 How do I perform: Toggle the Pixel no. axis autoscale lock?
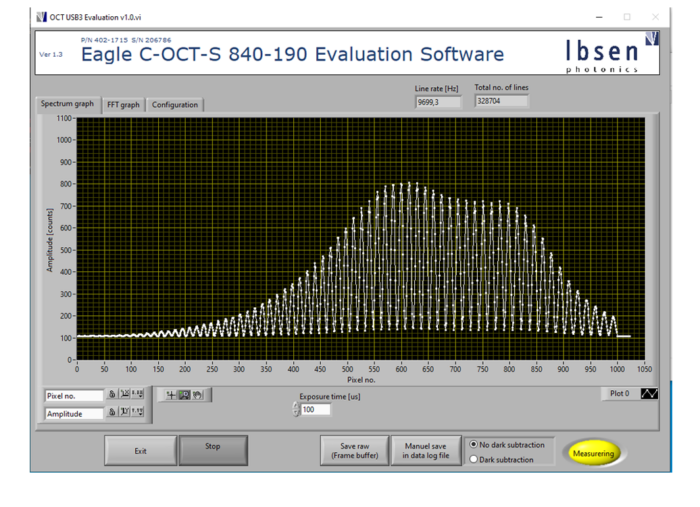point(112,394)
